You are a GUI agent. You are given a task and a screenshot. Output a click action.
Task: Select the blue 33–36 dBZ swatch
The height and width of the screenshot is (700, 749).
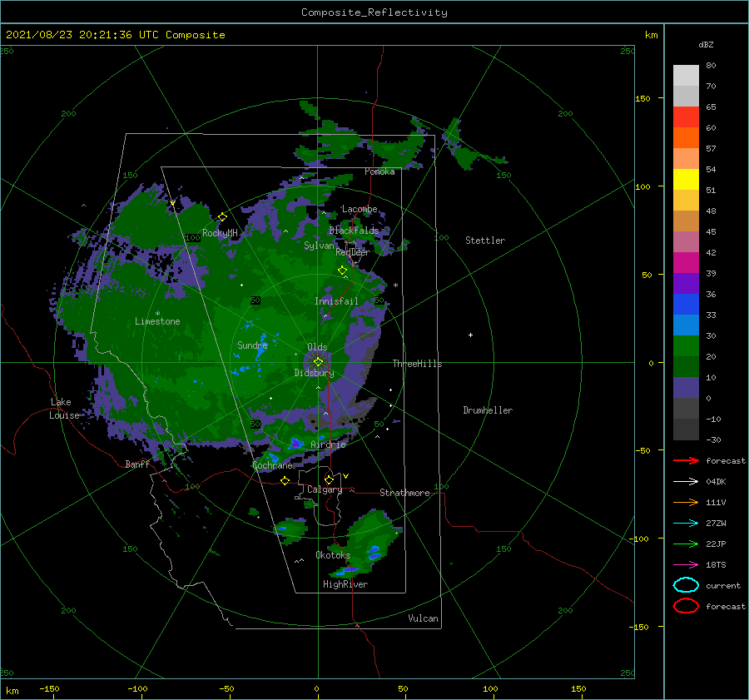tap(686, 305)
